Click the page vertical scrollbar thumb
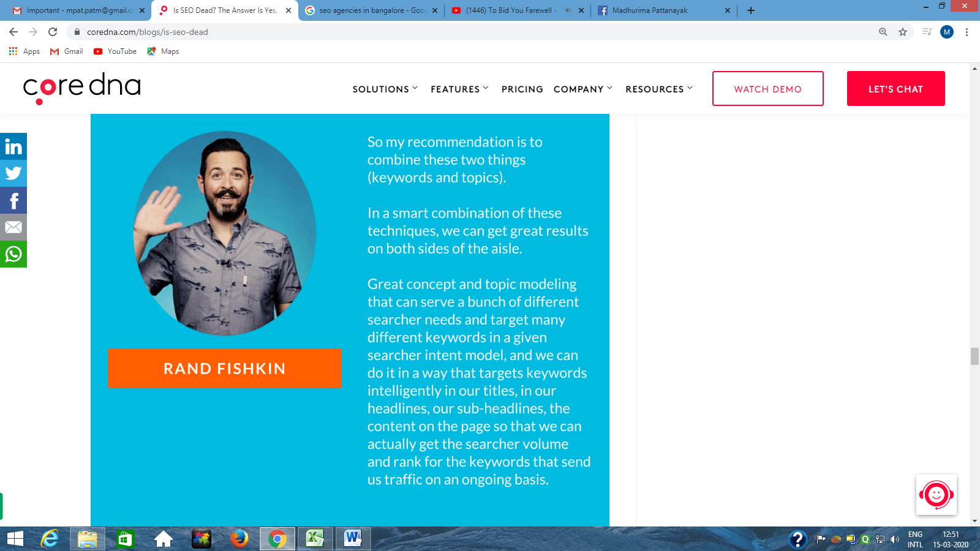 [974, 356]
